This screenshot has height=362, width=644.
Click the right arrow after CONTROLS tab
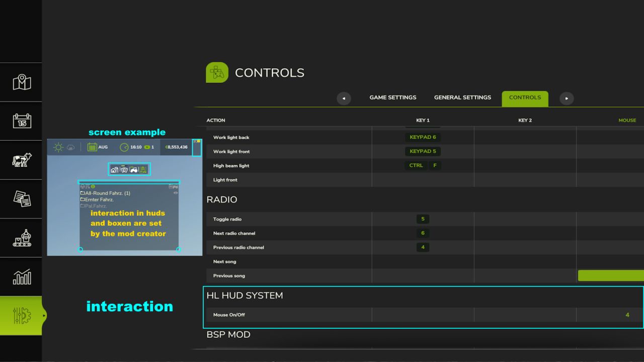coord(567,98)
